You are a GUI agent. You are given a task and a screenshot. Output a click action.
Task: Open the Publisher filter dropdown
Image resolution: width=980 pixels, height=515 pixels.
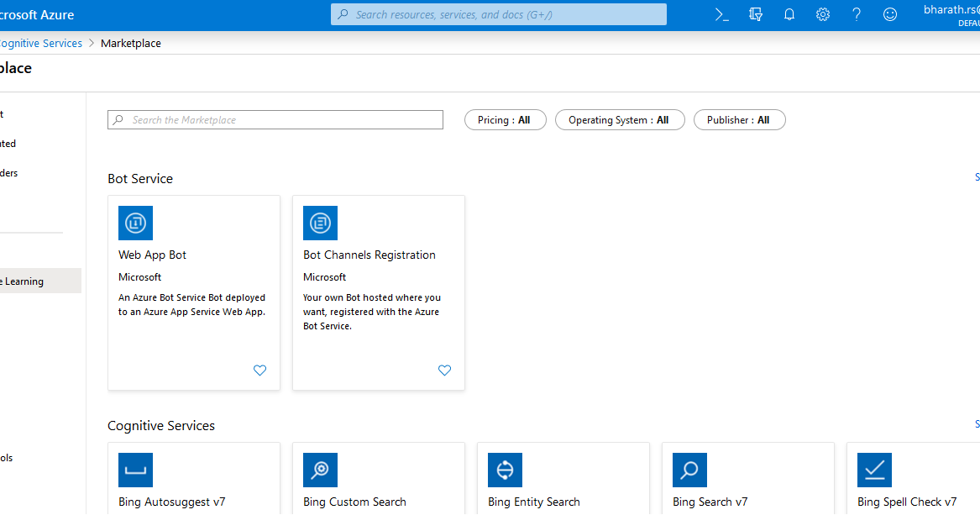click(739, 119)
